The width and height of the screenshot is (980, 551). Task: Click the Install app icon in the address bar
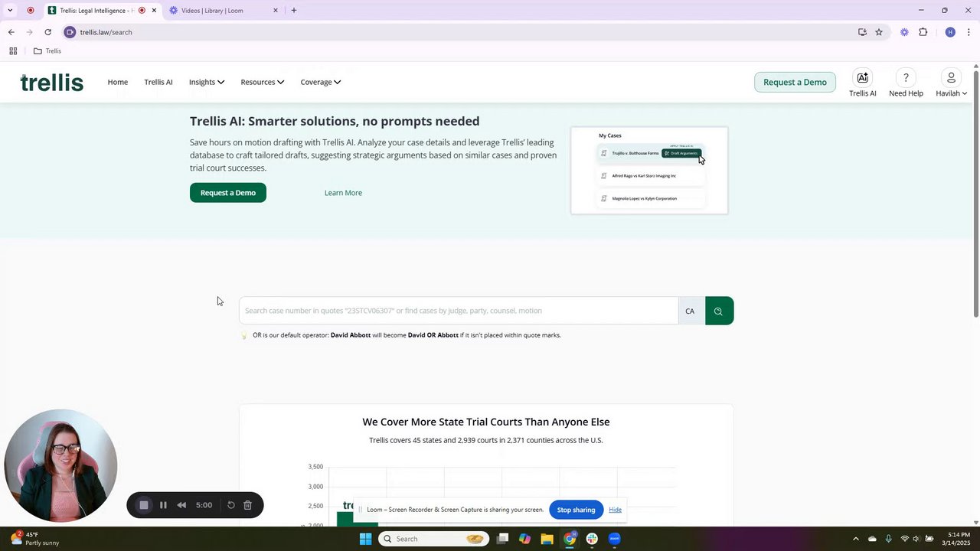tap(862, 32)
